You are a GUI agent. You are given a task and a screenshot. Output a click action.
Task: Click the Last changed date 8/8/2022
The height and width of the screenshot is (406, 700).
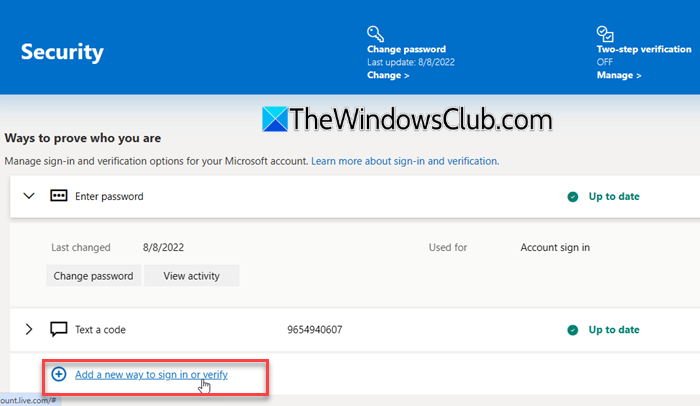(x=163, y=247)
